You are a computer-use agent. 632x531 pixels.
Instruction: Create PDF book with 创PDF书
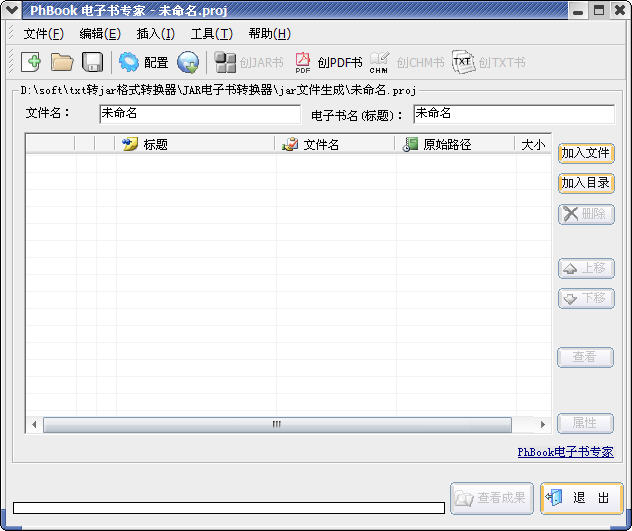[328, 62]
